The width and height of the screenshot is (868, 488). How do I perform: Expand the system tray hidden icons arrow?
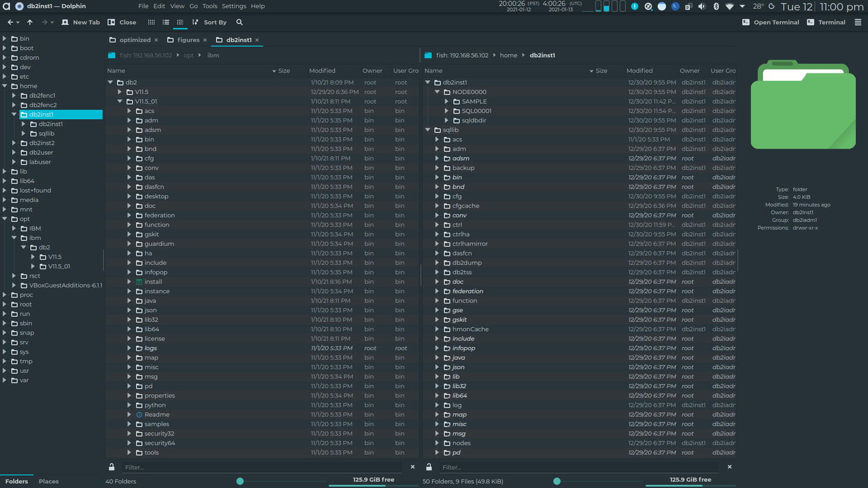point(742,7)
